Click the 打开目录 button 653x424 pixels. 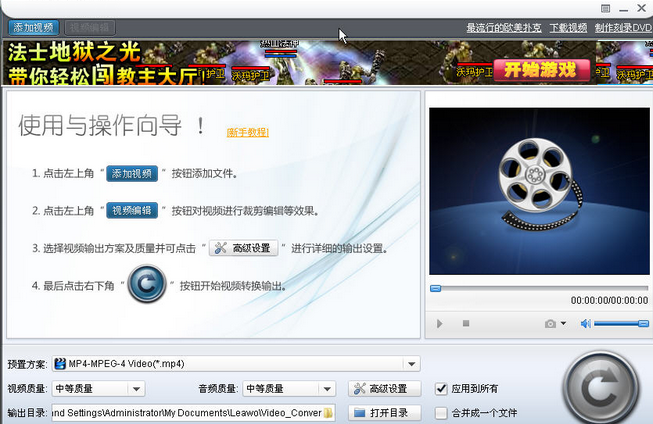click(x=384, y=413)
